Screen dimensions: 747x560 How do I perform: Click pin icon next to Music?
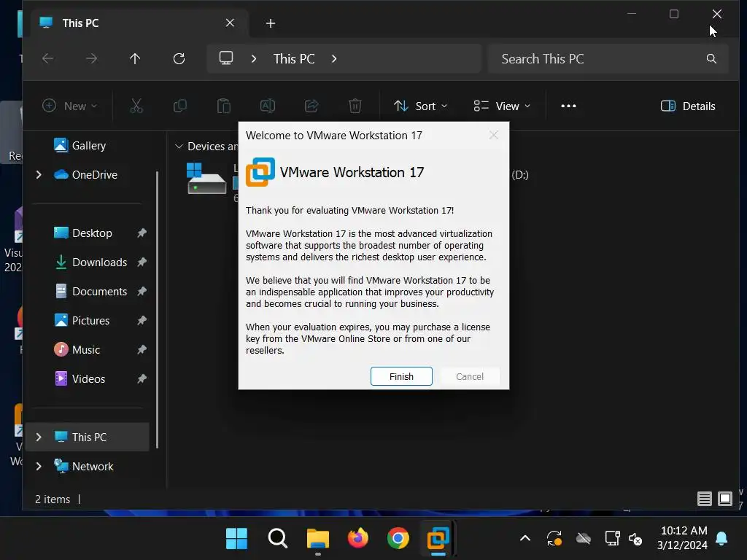coord(142,349)
